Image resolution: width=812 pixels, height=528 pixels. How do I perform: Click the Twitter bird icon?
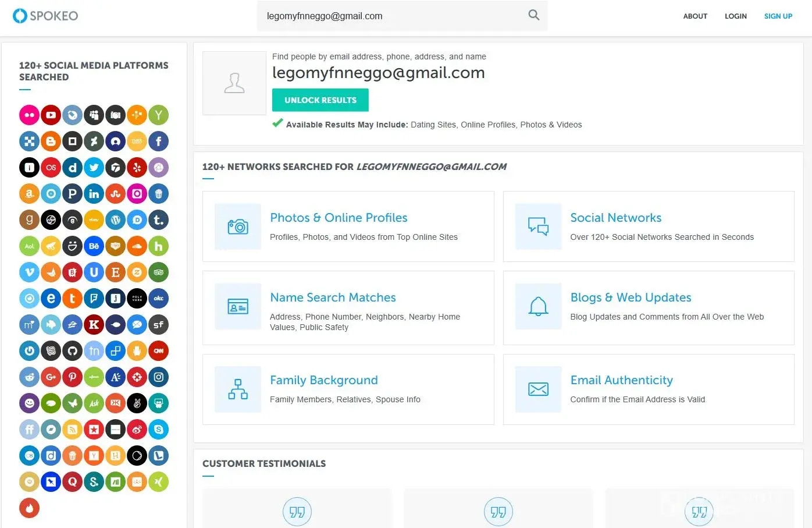point(94,168)
